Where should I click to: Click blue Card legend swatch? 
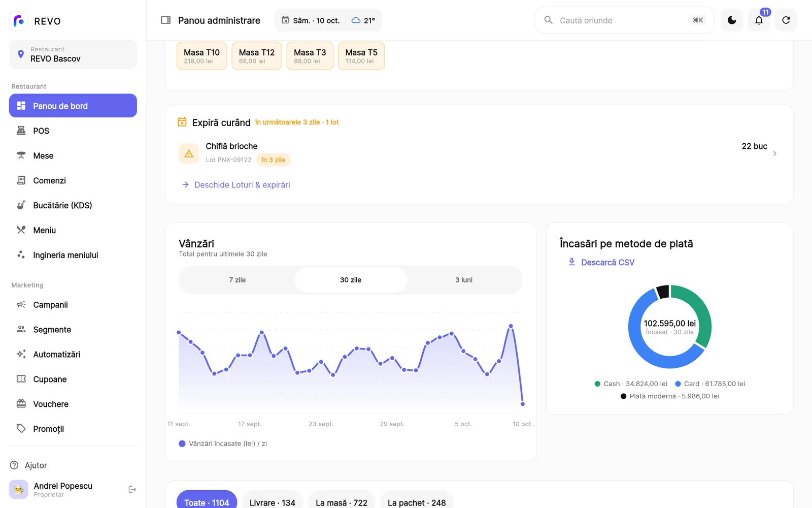coord(678,384)
